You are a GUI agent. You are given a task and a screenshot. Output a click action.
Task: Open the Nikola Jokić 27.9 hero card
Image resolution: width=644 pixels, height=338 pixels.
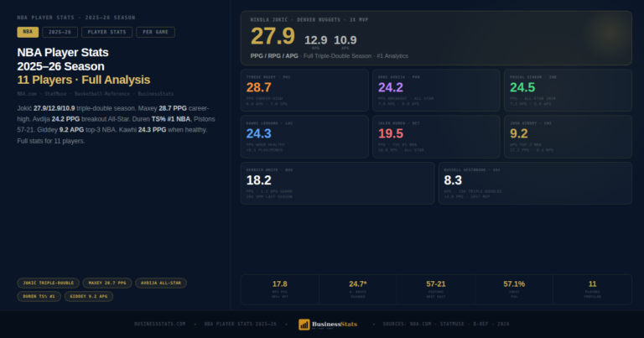pyautogui.click(x=436, y=39)
